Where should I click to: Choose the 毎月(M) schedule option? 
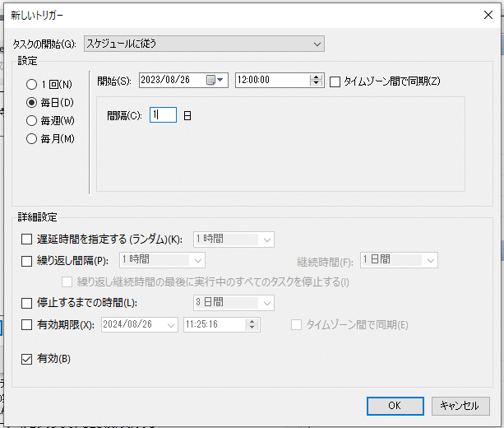click(x=31, y=139)
